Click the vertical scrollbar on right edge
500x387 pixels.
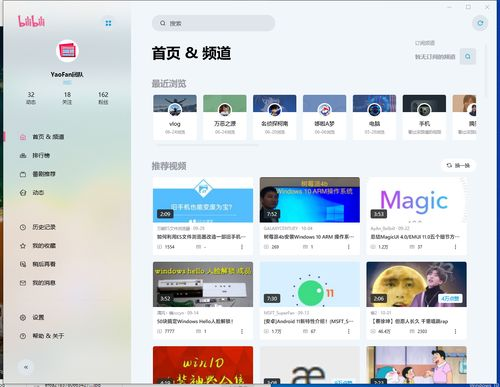pos(486,70)
